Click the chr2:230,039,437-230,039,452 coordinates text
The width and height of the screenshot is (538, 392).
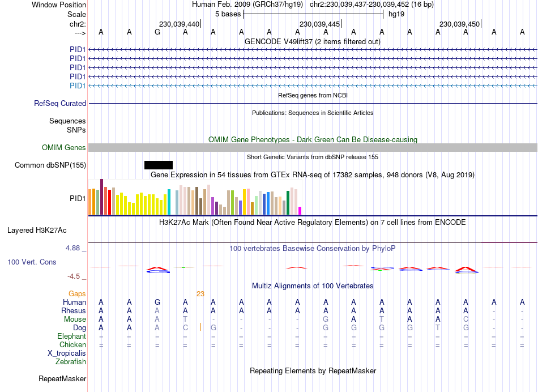coord(372,5)
